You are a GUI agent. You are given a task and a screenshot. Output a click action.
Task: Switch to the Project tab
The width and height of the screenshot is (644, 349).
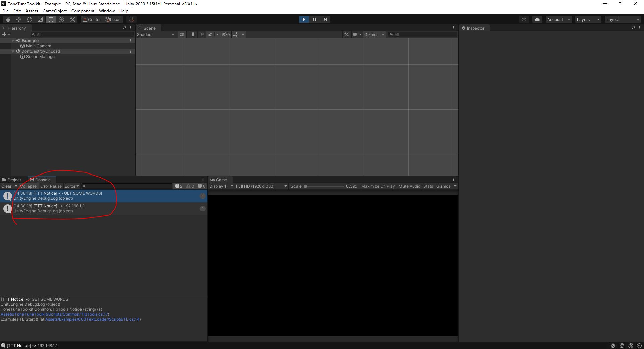[12, 180]
